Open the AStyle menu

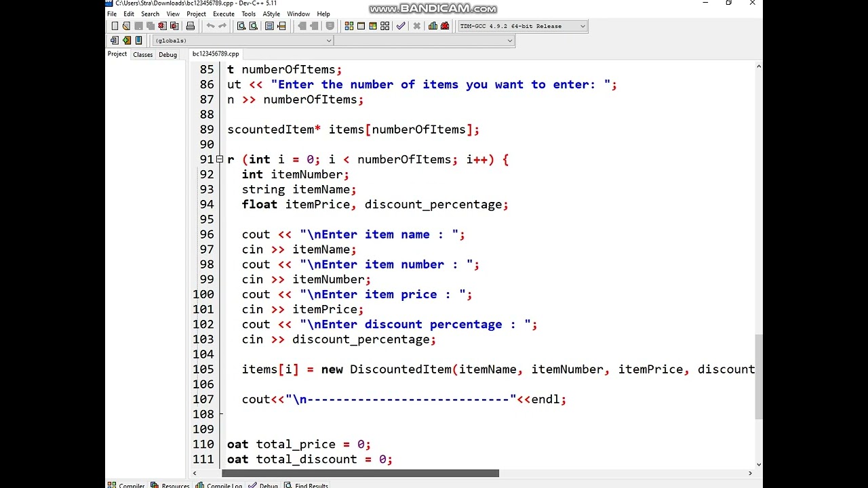point(271,14)
